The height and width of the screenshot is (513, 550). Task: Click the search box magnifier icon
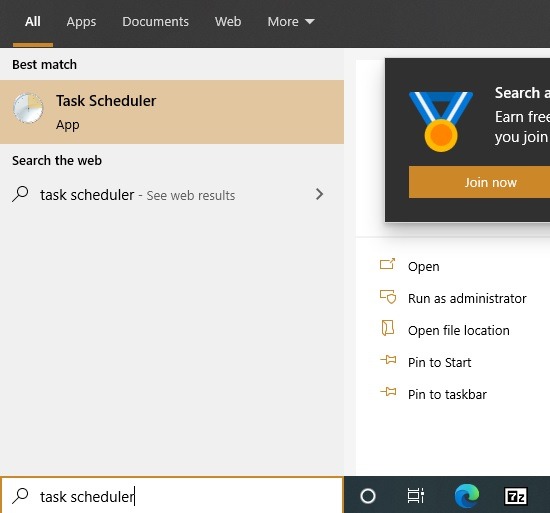[x=20, y=496]
